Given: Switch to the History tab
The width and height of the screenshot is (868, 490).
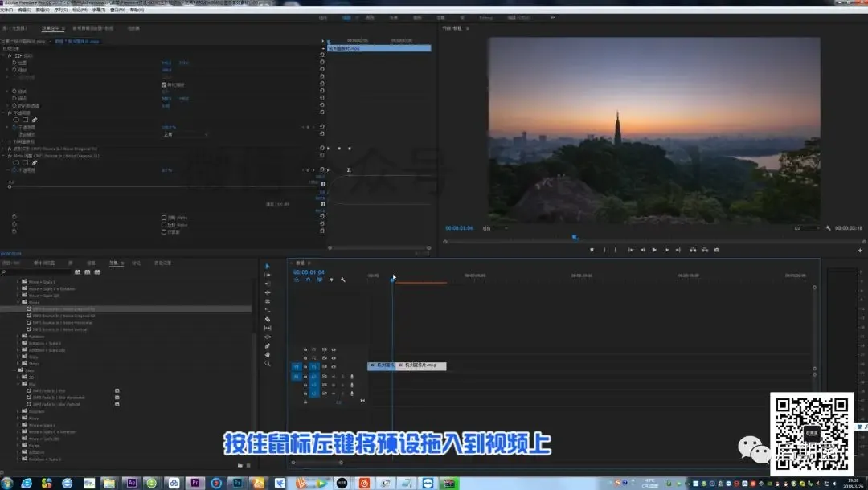Looking at the screenshot, I should 162,263.
